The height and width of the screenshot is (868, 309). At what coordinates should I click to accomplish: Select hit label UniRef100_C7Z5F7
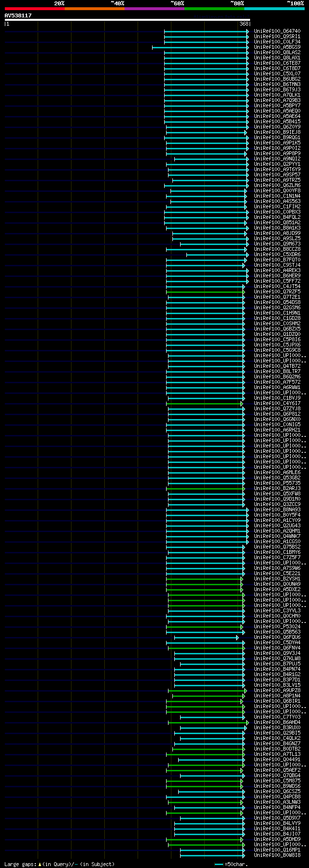tap(277, 558)
